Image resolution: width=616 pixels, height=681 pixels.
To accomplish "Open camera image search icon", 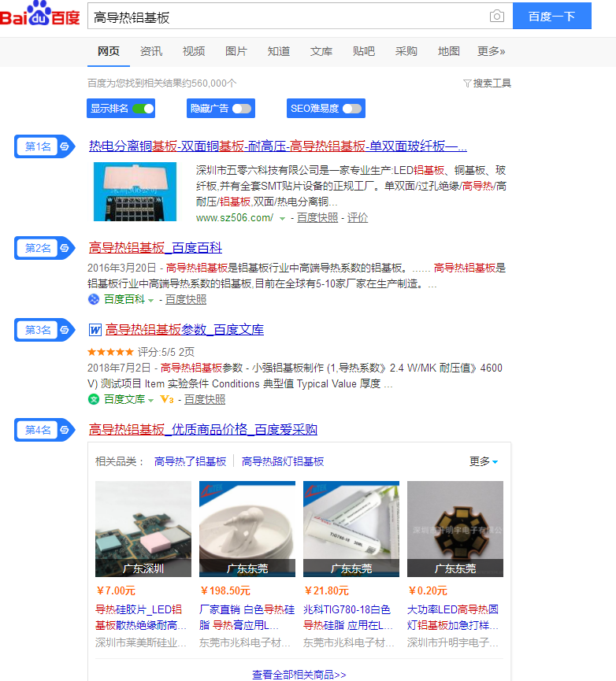I will (497, 16).
